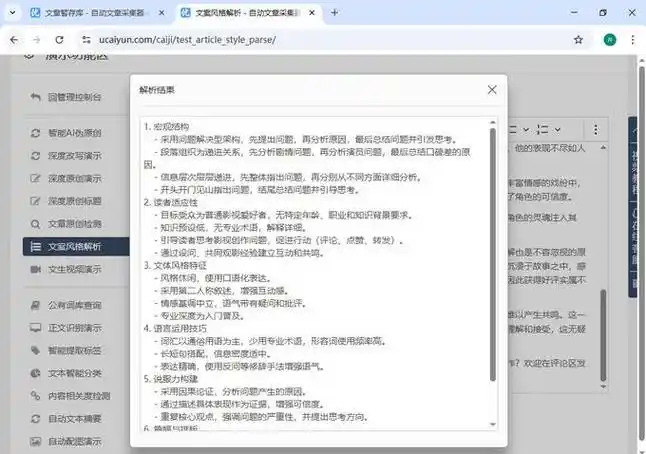The image size is (646, 454).
Task: Click the heading 1. 宏观结构
Action: 166,126
